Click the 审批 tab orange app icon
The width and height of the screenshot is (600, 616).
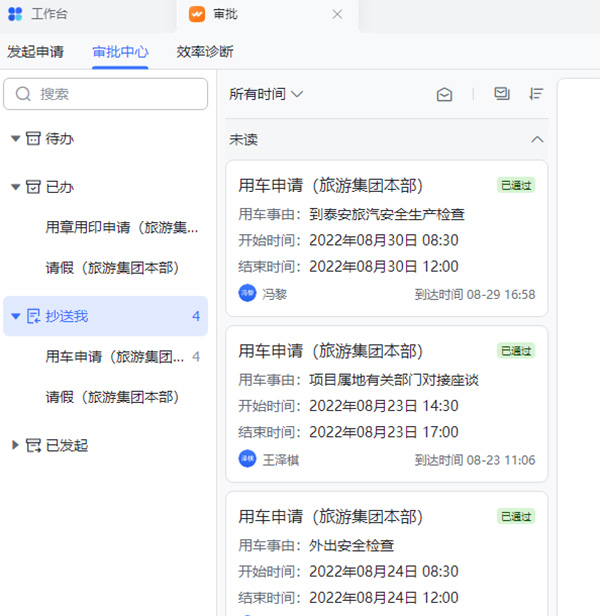(197, 14)
